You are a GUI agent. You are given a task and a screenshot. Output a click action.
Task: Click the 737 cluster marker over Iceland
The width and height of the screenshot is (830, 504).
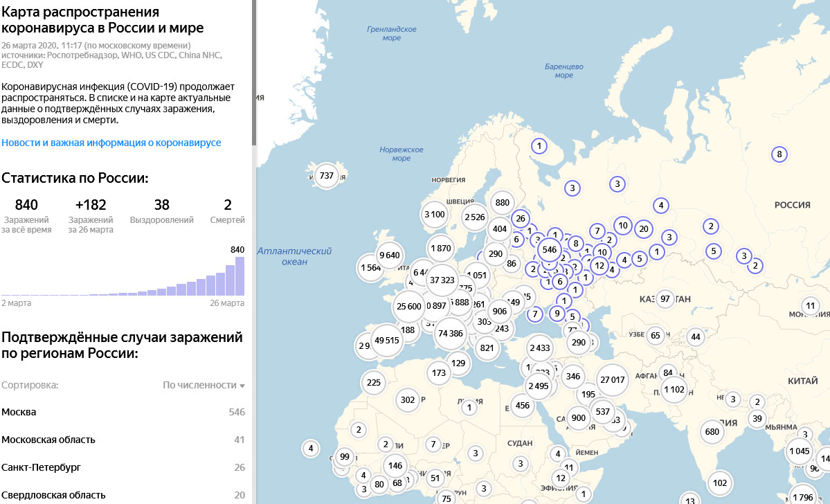(x=327, y=176)
